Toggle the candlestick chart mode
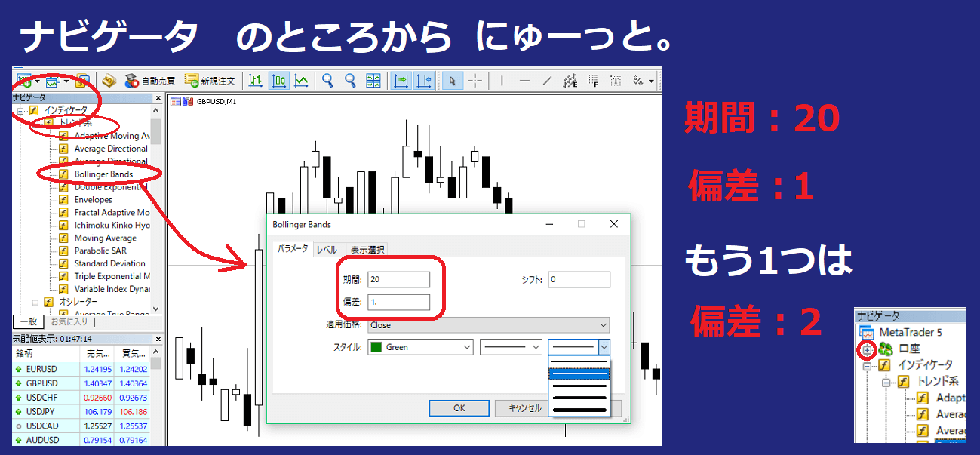Image resolution: width=980 pixels, height=455 pixels. [x=278, y=81]
